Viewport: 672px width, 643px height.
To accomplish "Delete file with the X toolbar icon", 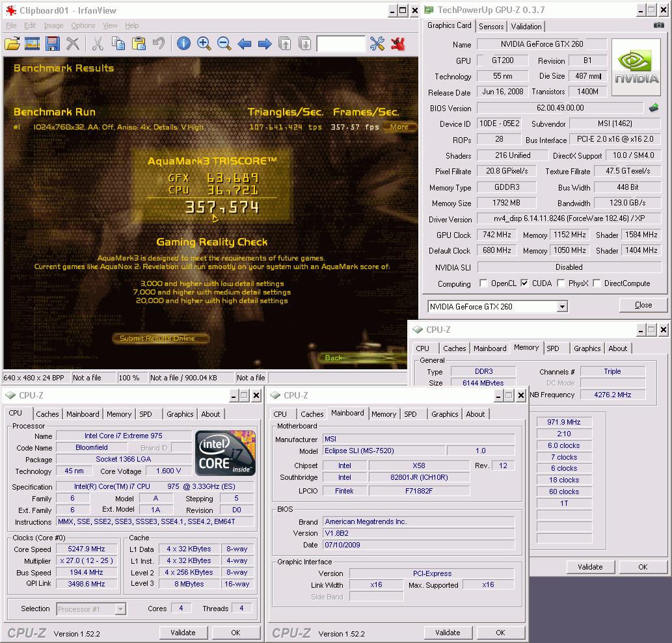I will (x=73, y=44).
